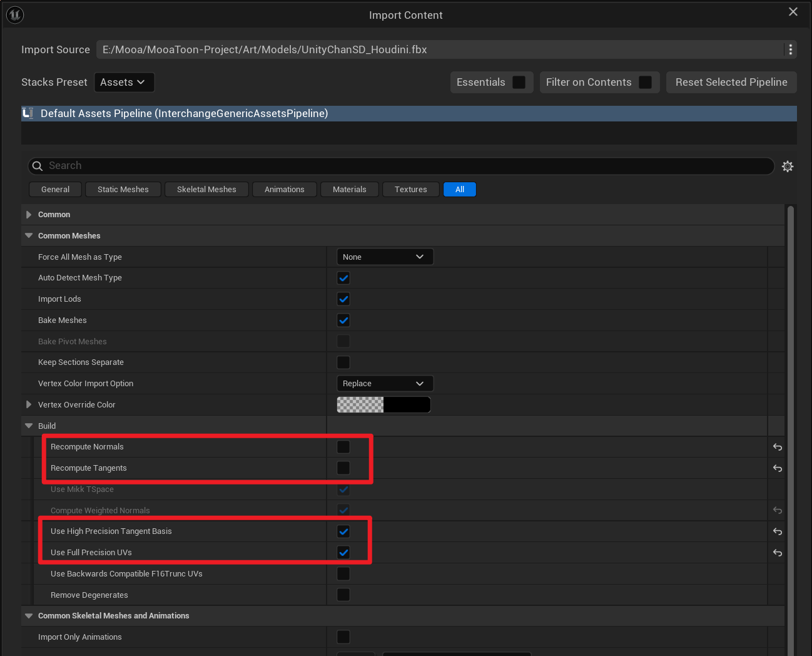This screenshot has width=812, height=656.
Task: Disable Auto Detect Mesh Type checkbox
Action: (x=343, y=278)
